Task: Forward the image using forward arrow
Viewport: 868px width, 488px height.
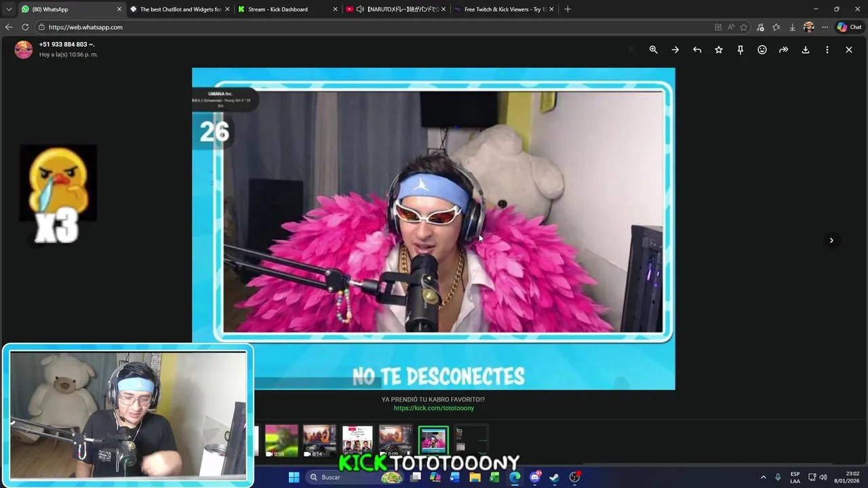Action: tap(783, 49)
